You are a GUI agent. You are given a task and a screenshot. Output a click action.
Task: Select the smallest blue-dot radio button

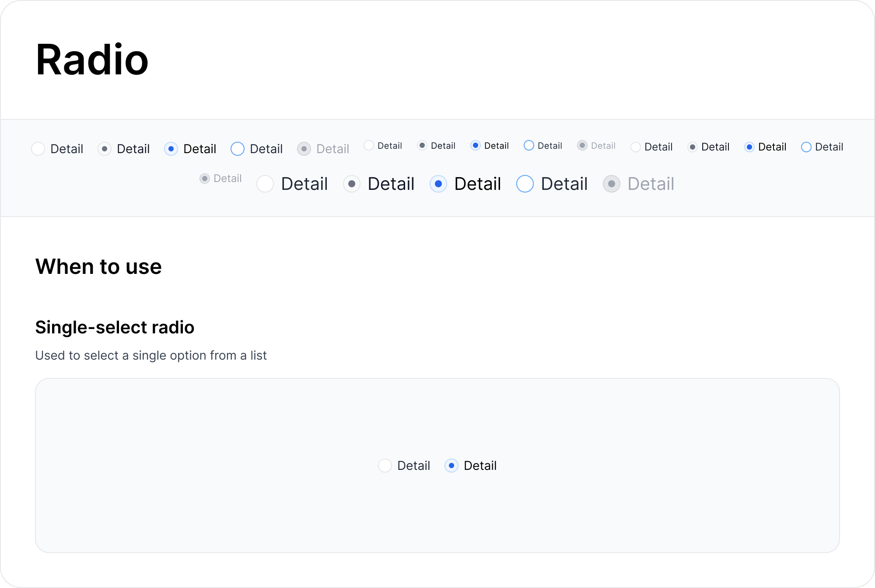(x=476, y=145)
